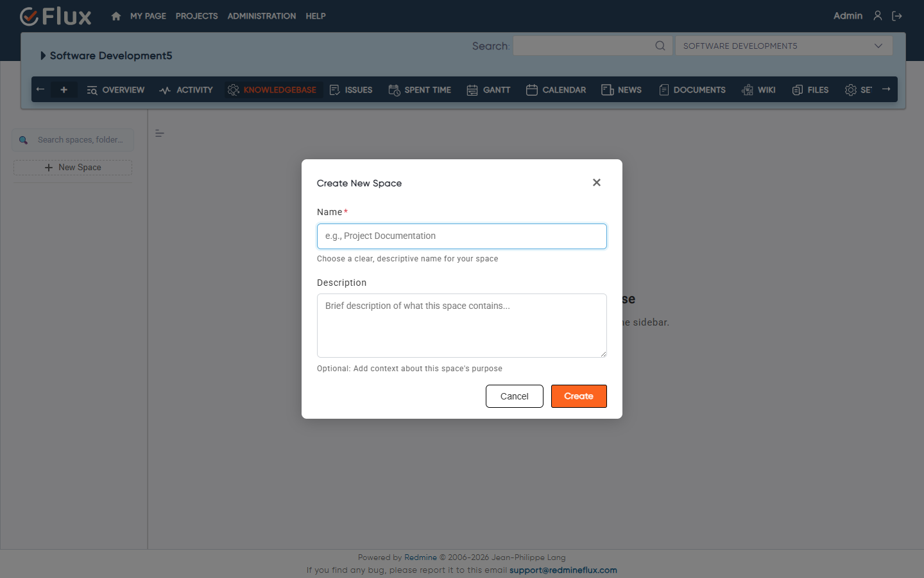Click the Cancel button in dialog
Screen dimensions: 924x578
tap(515, 396)
